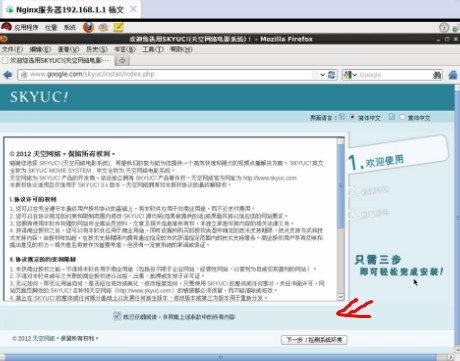Click the license text scrollbar down arrow

pos(340,296)
